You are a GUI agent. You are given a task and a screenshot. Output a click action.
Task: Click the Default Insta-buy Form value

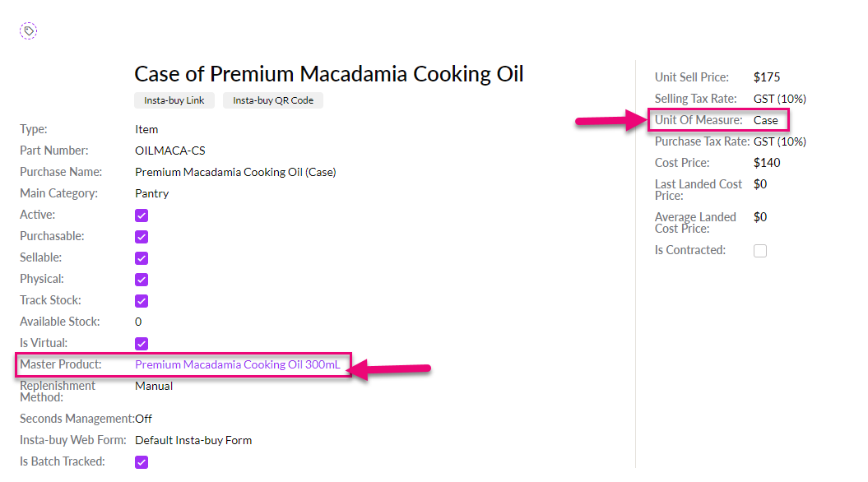click(193, 440)
